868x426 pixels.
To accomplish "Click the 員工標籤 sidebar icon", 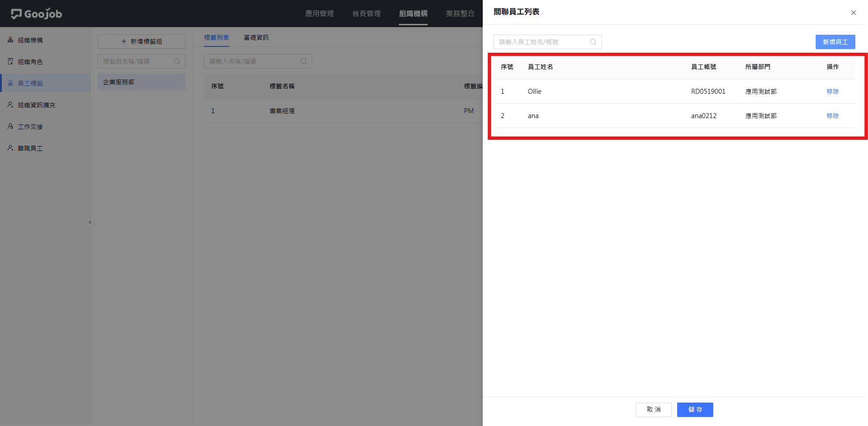I will tap(10, 83).
